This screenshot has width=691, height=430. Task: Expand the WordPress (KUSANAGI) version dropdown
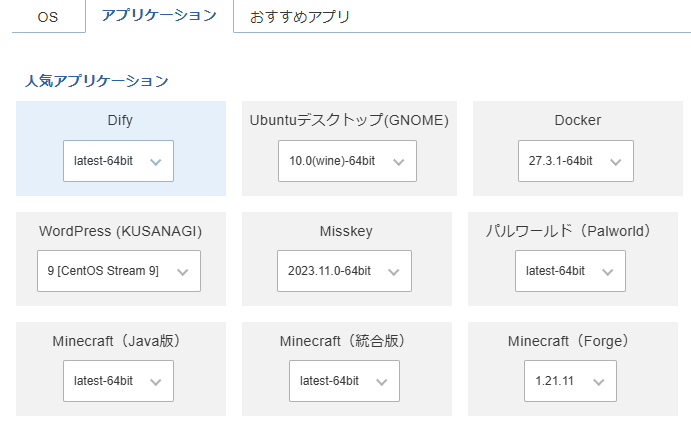click(x=118, y=271)
